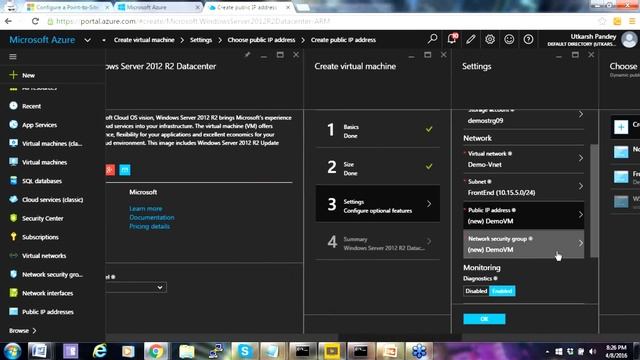The image size is (640, 360).
Task: Open portal settings gear icon
Action: click(490, 39)
